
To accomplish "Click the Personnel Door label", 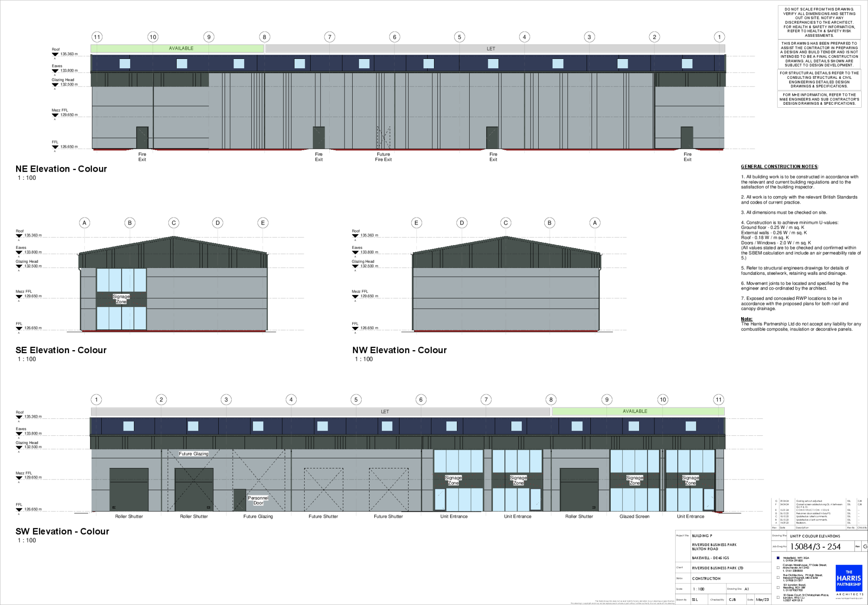I will click(258, 500).
